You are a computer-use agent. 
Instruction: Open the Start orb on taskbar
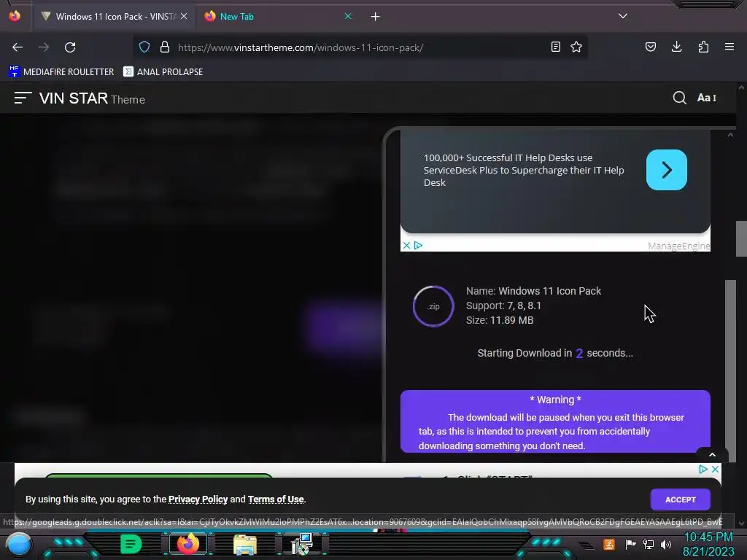tap(18, 545)
